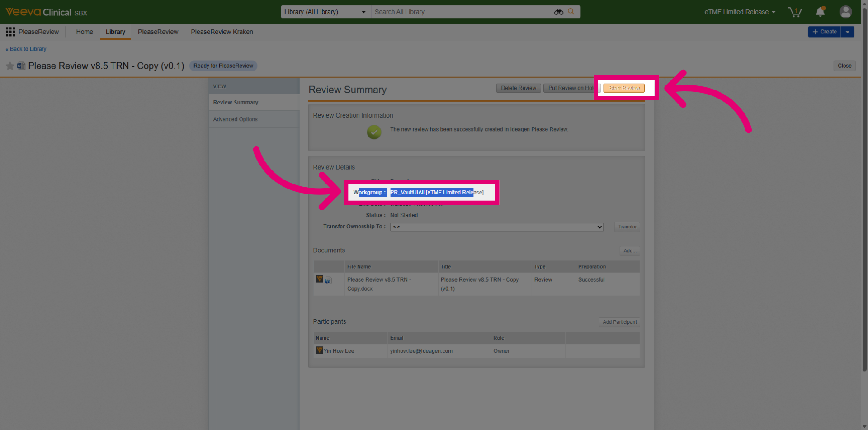The image size is (868, 430).
Task: Click the binoculars advanced search icon
Action: (x=559, y=12)
